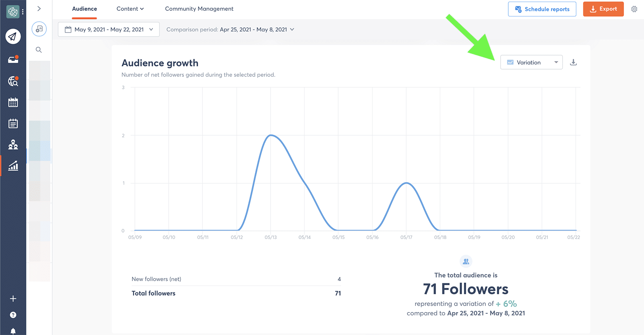
Task: Open the Variation chart type dropdown
Action: tap(531, 62)
